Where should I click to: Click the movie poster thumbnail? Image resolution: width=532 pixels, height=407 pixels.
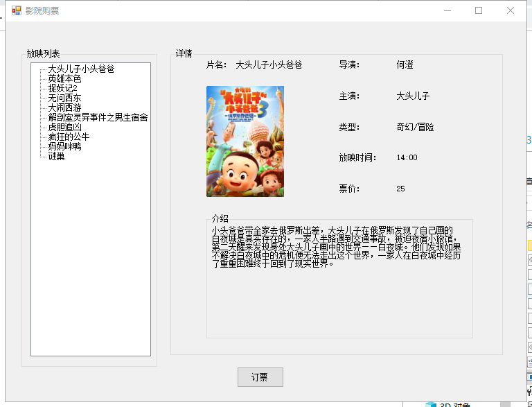(245, 141)
